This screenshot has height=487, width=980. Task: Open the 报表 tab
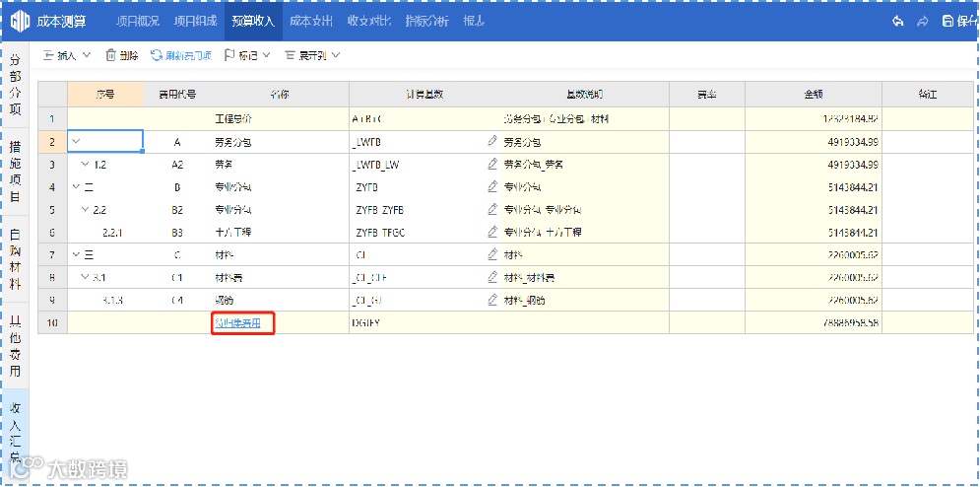474,22
